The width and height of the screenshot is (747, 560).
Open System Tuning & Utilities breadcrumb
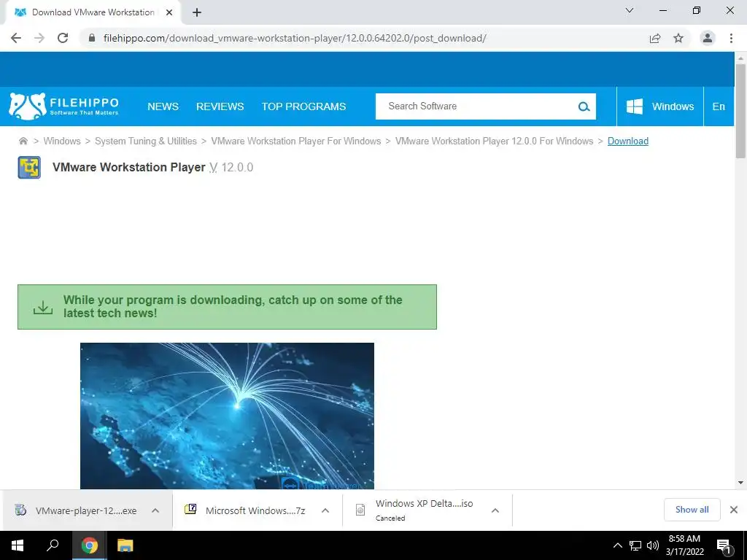coord(146,141)
